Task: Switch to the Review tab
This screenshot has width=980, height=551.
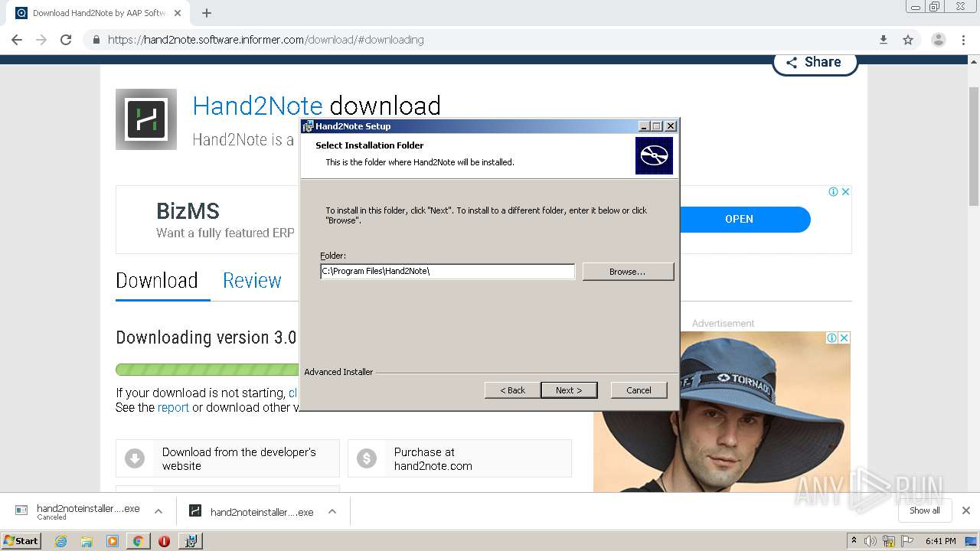Action: [x=252, y=281]
